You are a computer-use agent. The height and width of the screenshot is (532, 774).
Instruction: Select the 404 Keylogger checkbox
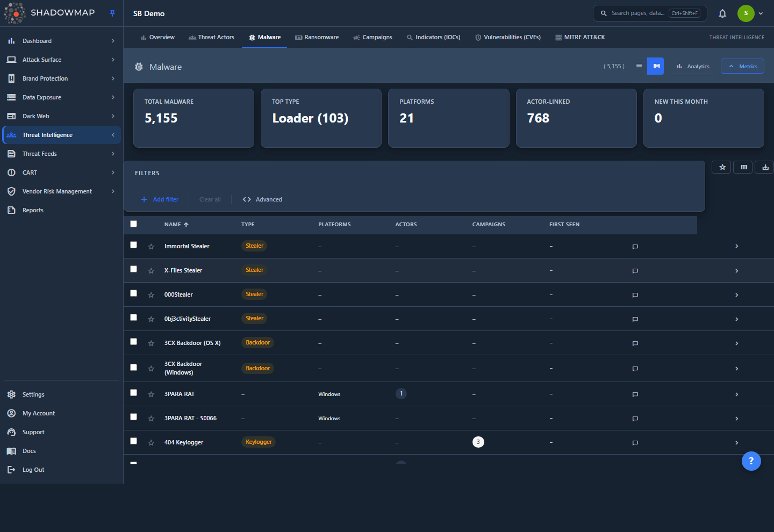click(x=134, y=441)
